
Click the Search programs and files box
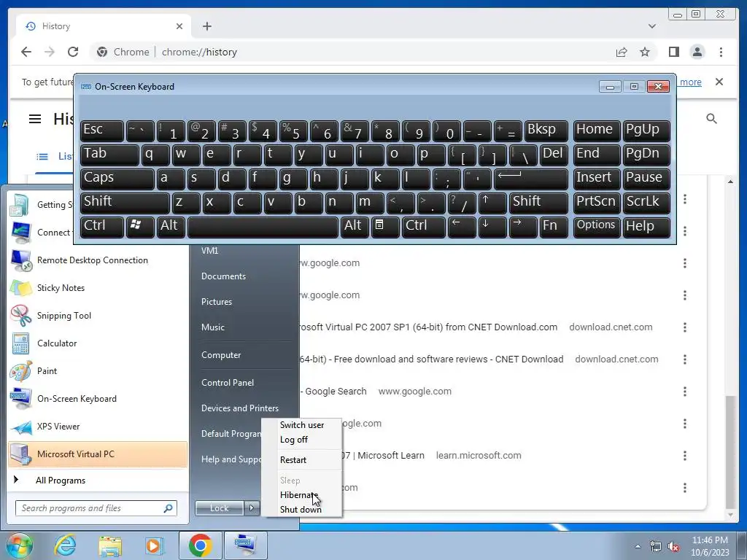click(x=96, y=508)
